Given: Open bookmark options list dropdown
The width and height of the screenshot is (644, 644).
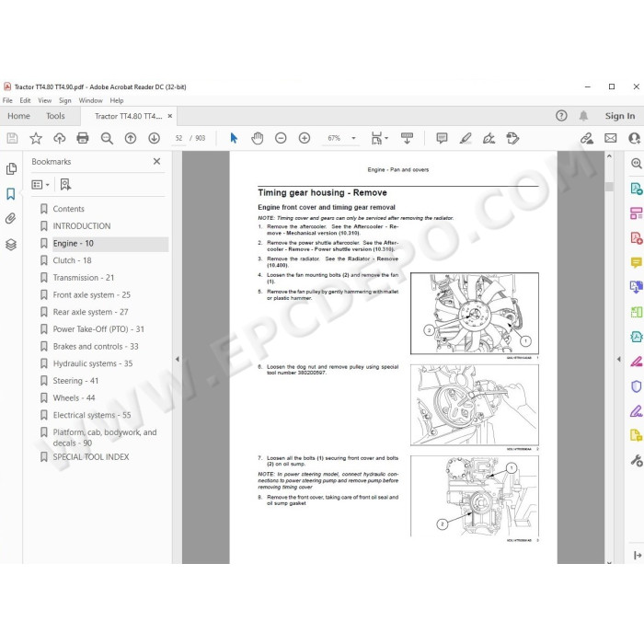Looking at the screenshot, I should [x=40, y=185].
